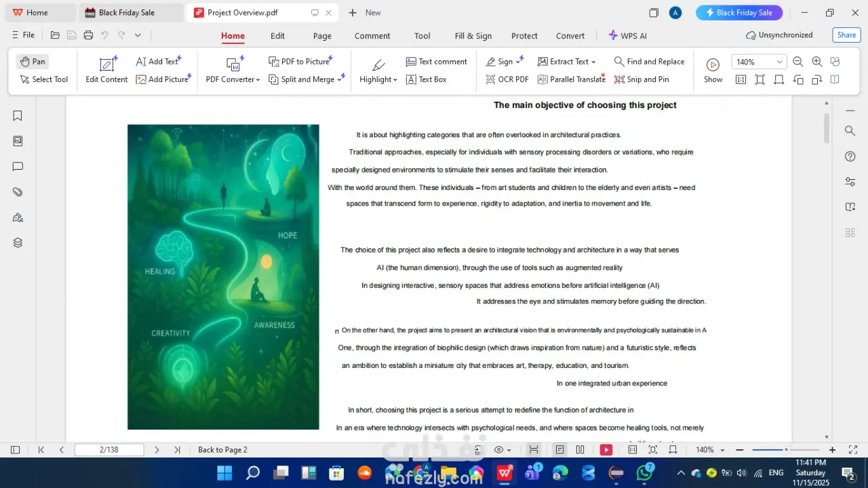Open Parallel Translate
Screen dimensions: 868x488
(x=571, y=79)
